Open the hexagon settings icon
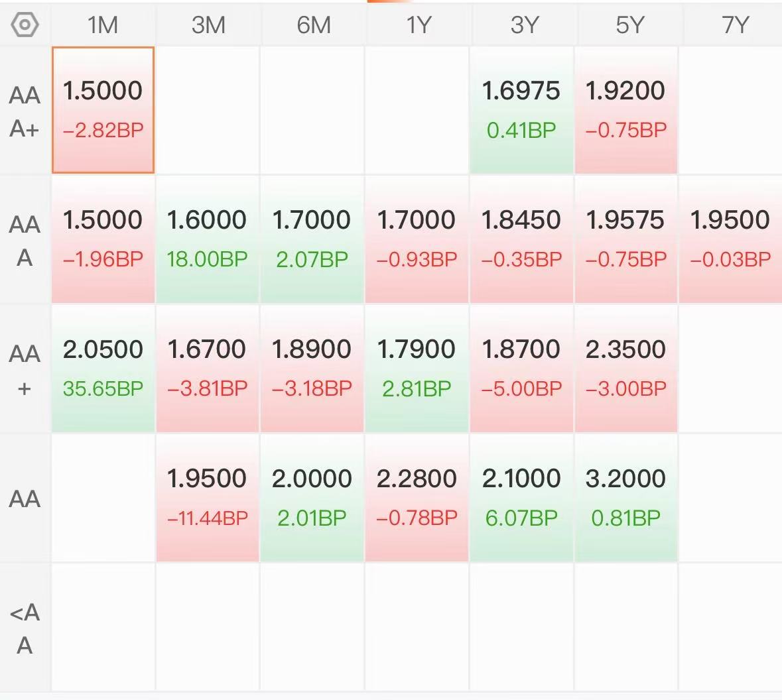782x700 pixels. [x=25, y=25]
